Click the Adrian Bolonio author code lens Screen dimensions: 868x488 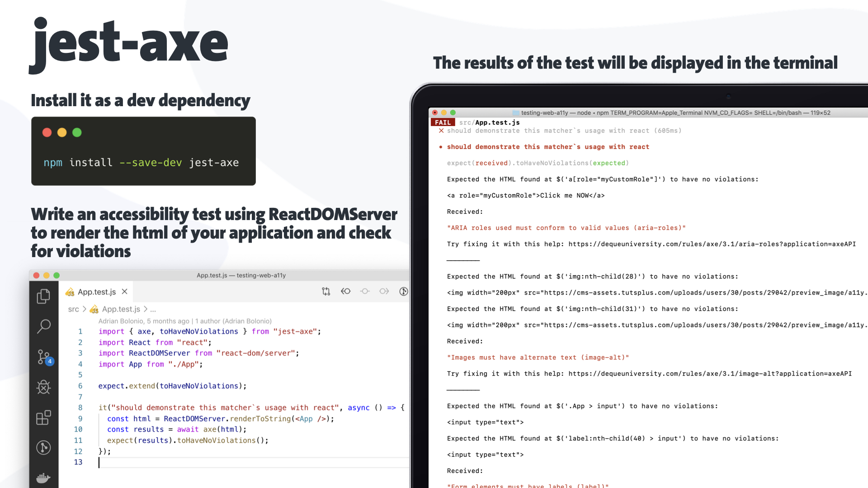(185, 321)
